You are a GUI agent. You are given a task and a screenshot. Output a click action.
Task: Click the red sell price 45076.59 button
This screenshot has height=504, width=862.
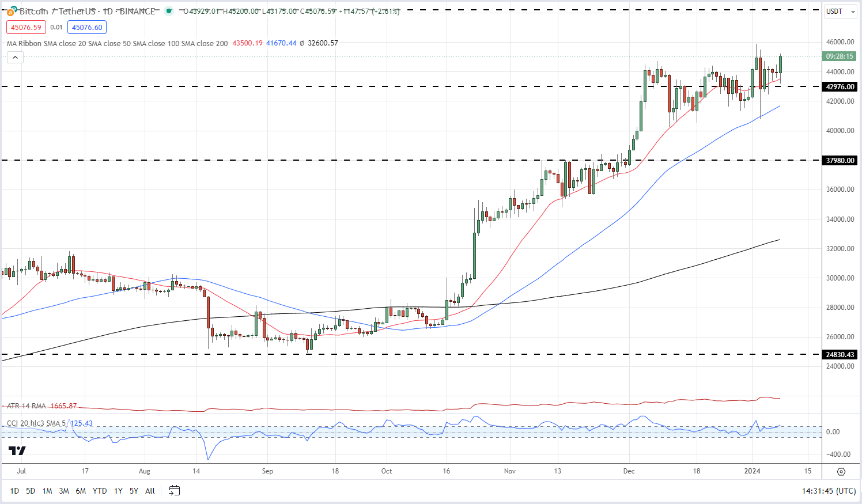26,27
